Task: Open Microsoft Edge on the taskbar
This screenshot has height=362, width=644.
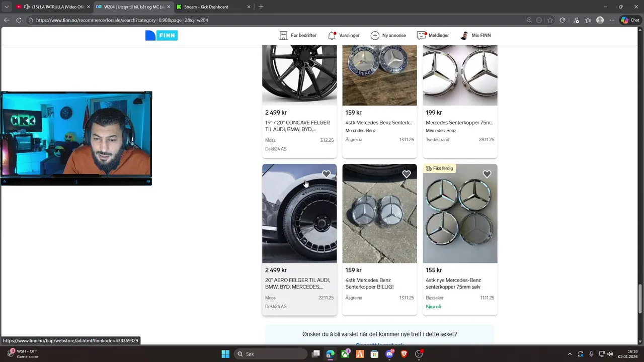Action: click(330, 354)
